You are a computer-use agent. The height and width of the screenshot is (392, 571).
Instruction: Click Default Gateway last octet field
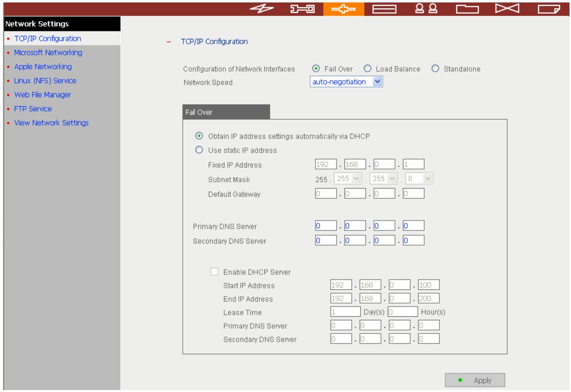click(413, 193)
